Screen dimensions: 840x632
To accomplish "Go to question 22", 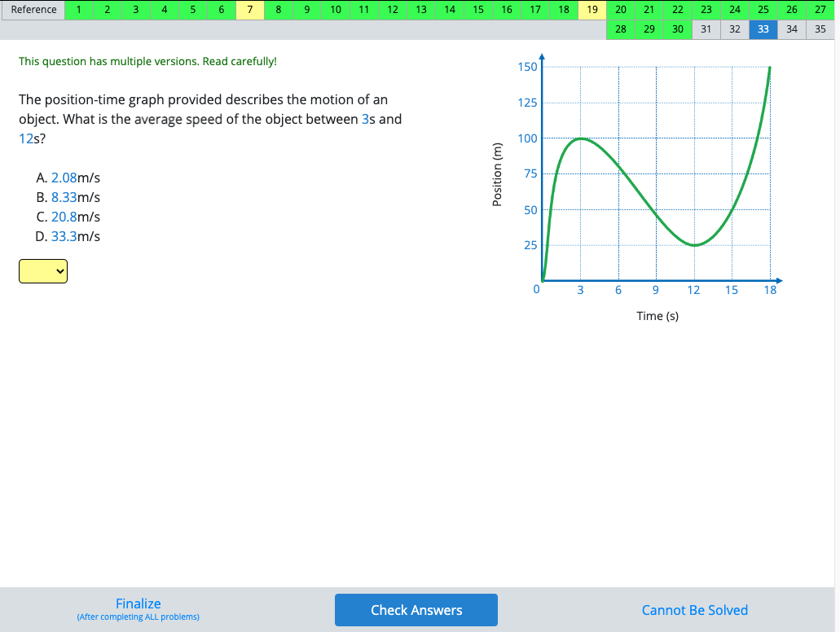I will click(678, 10).
